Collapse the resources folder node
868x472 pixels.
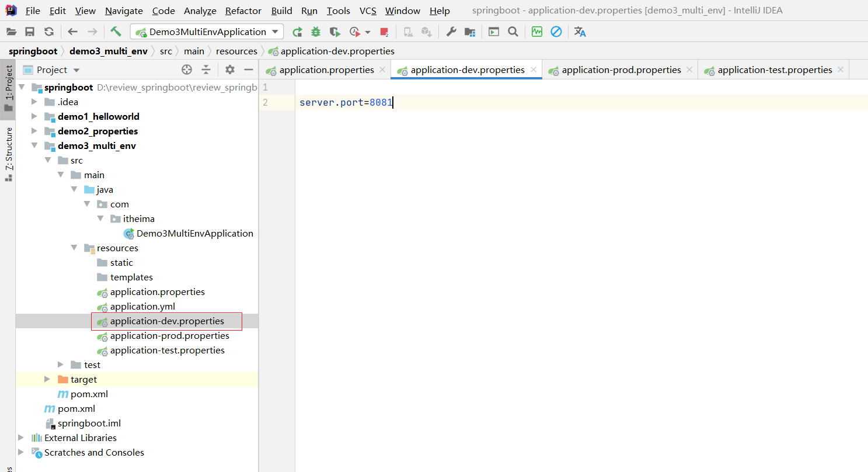pyautogui.click(x=74, y=248)
